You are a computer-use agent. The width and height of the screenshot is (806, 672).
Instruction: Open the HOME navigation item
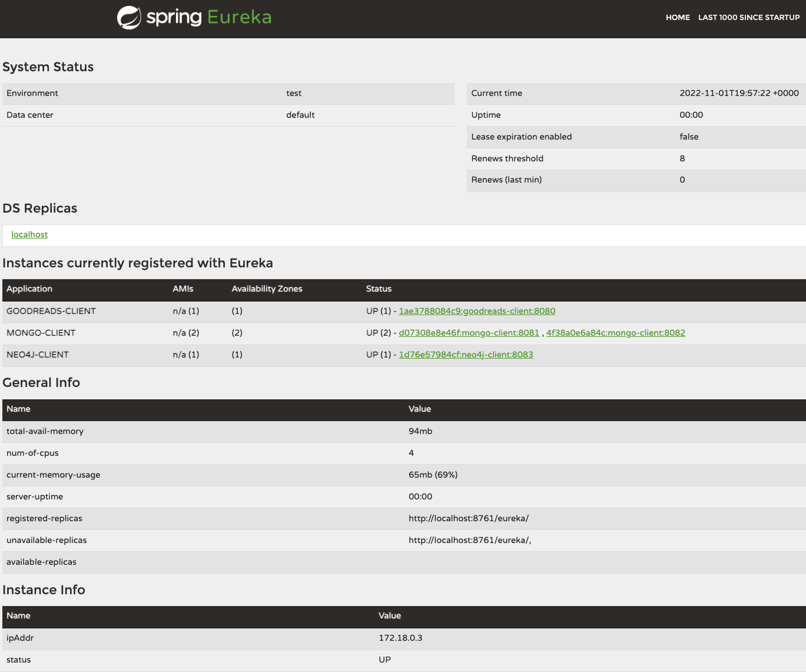point(678,18)
